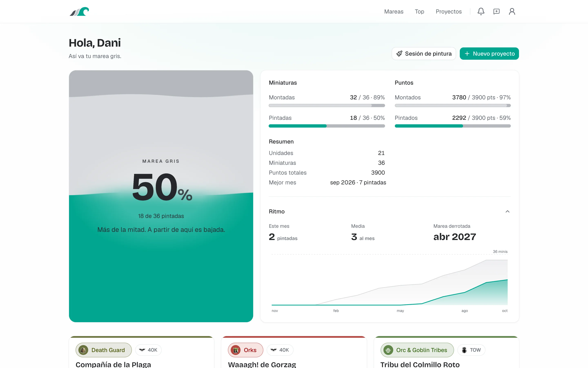Image resolution: width=588 pixels, height=368 pixels.
Task: Click the Nuevo proyecto button
Action: point(489,54)
